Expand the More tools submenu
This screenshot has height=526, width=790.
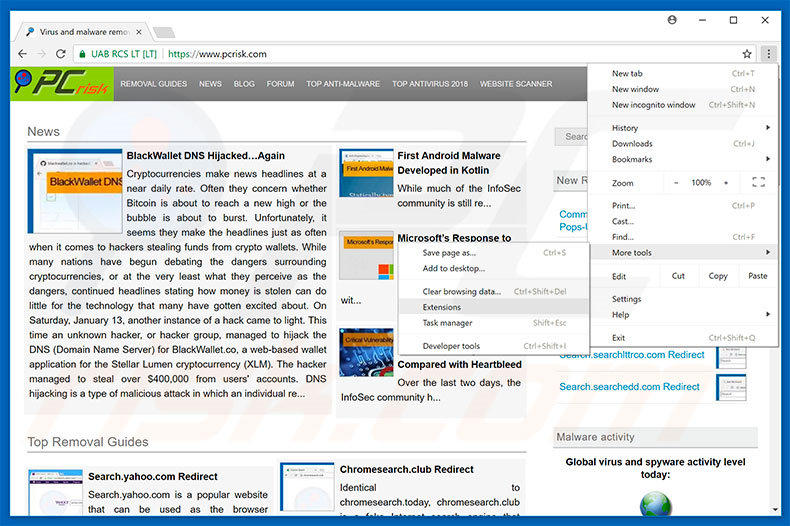coord(683,252)
